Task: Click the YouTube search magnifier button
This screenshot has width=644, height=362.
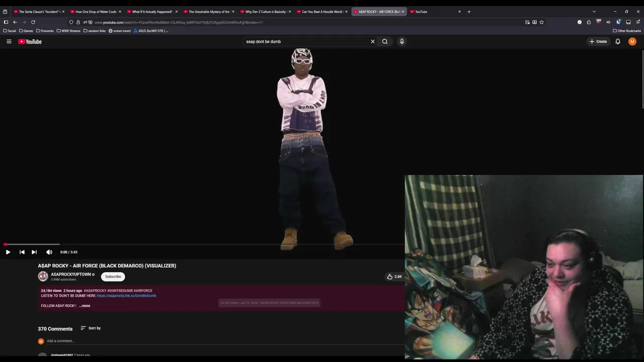Action: [385, 42]
